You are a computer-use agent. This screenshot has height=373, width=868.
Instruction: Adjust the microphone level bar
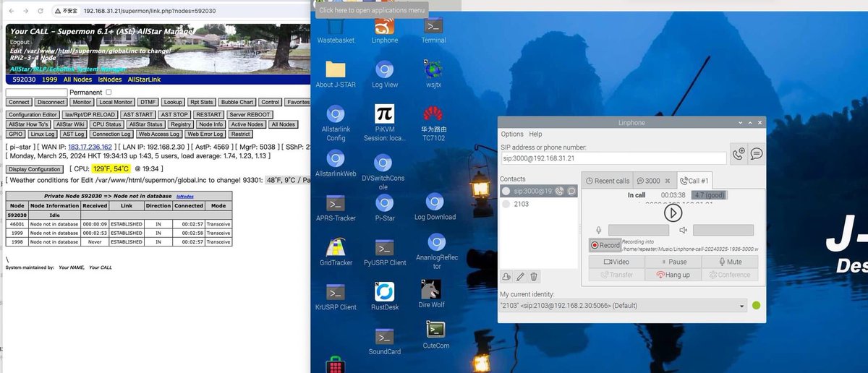(x=639, y=231)
